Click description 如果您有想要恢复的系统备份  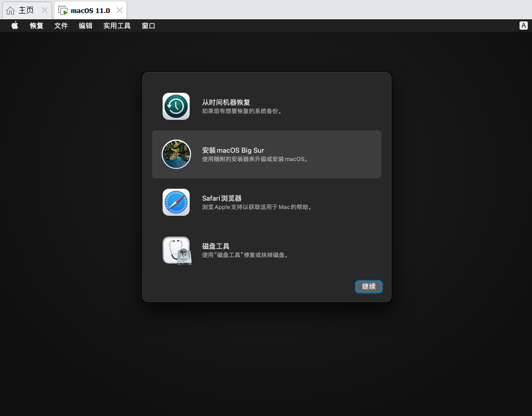242,111
